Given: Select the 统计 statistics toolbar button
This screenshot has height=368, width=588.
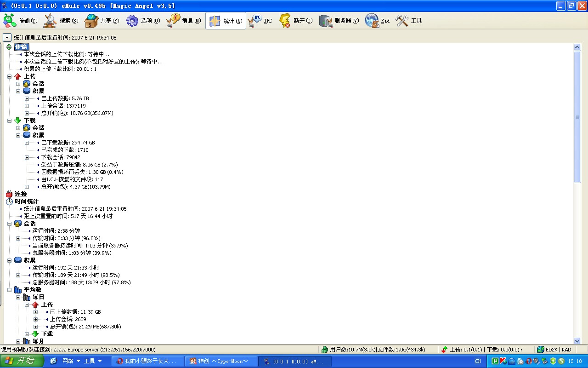Looking at the screenshot, I should coord(226,21).
